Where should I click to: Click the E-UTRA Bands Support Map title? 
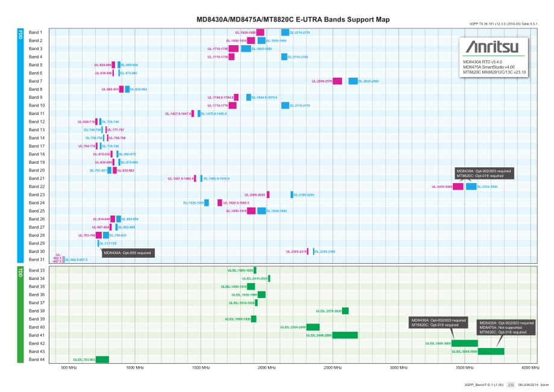pos(293,20)
